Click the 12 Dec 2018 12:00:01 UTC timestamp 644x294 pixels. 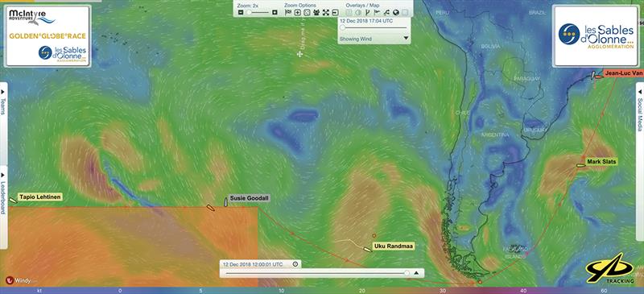click(253, 264)
